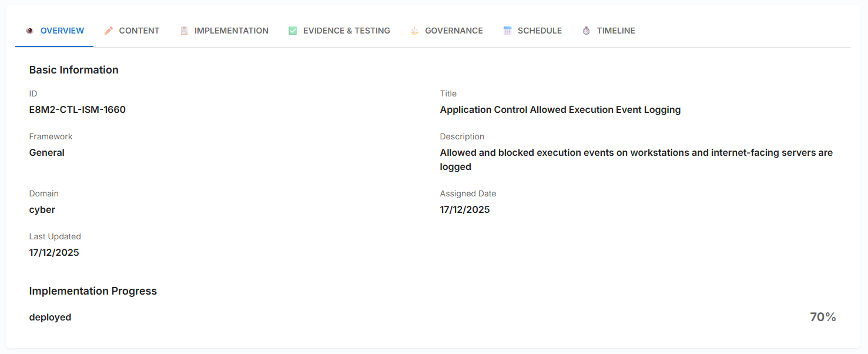Open the Implementation tab
Screen dimensions: 868x354
(231, 31)
